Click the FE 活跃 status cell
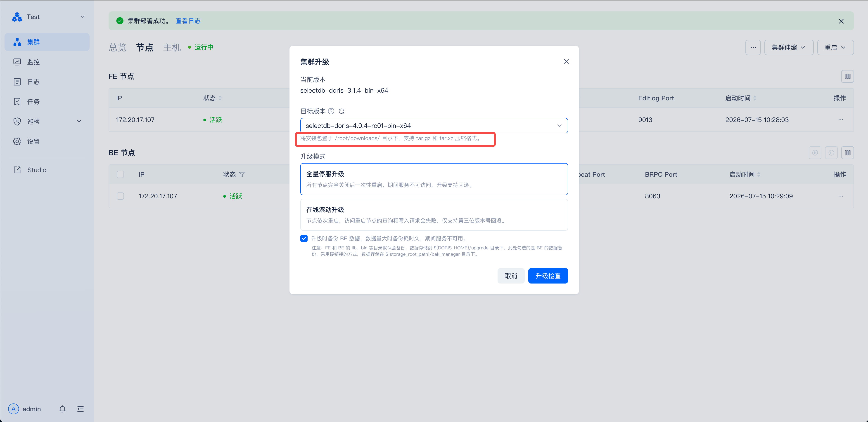The width and height of the screenshot is (868, 422). [x=213, y=120]
